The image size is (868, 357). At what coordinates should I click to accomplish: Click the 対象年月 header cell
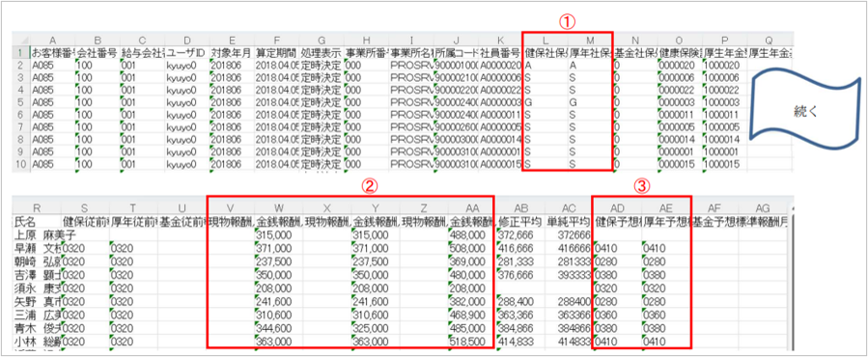(232, 53)
